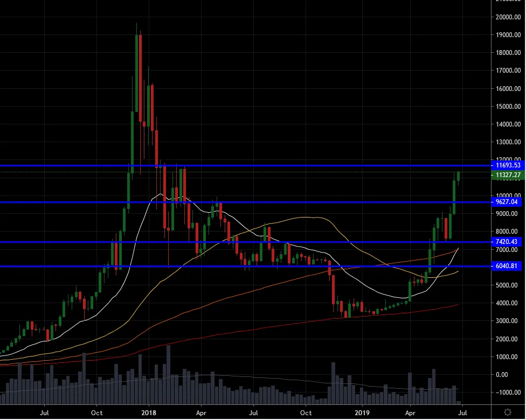Open chart settings gear icon
Image resolution: width=526 pixels, height=420 pixels.
pos(508,412)
